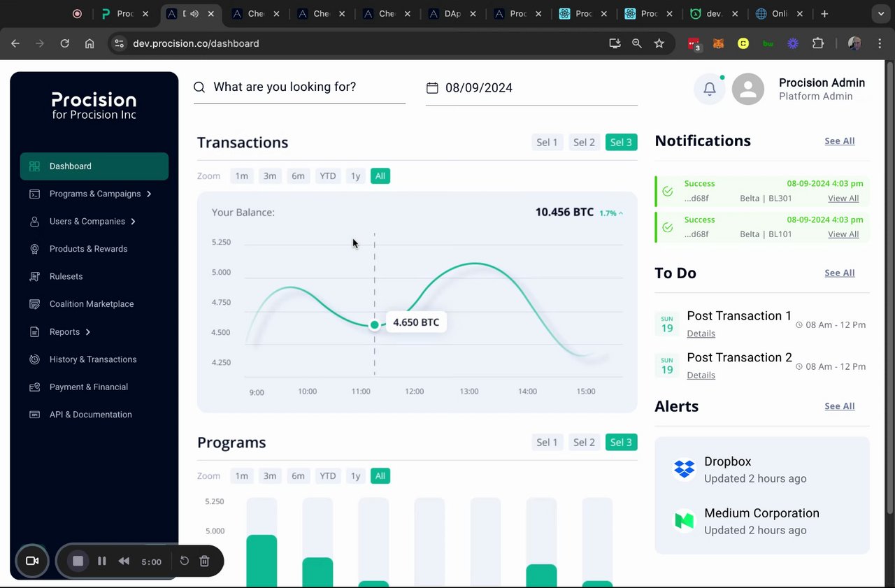This screenshot has height=588, width=895.
Task: Click the recording rewind button
Action: (x=124, y=561)
